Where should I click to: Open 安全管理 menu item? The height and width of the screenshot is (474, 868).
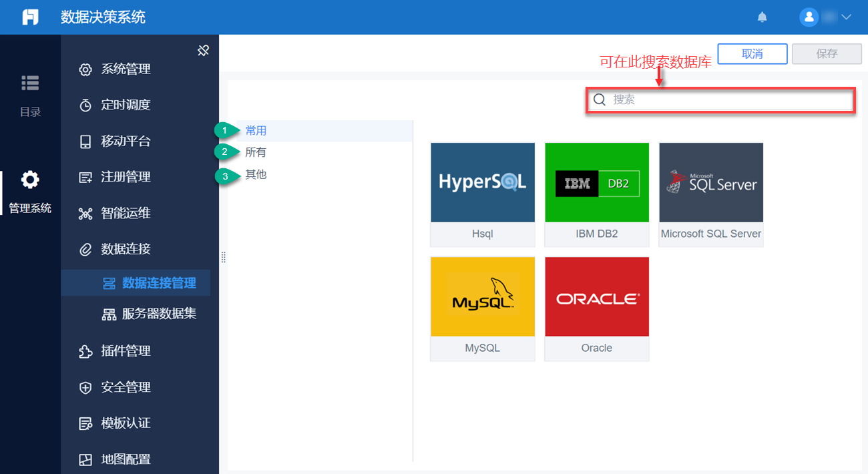click(126, 387)
